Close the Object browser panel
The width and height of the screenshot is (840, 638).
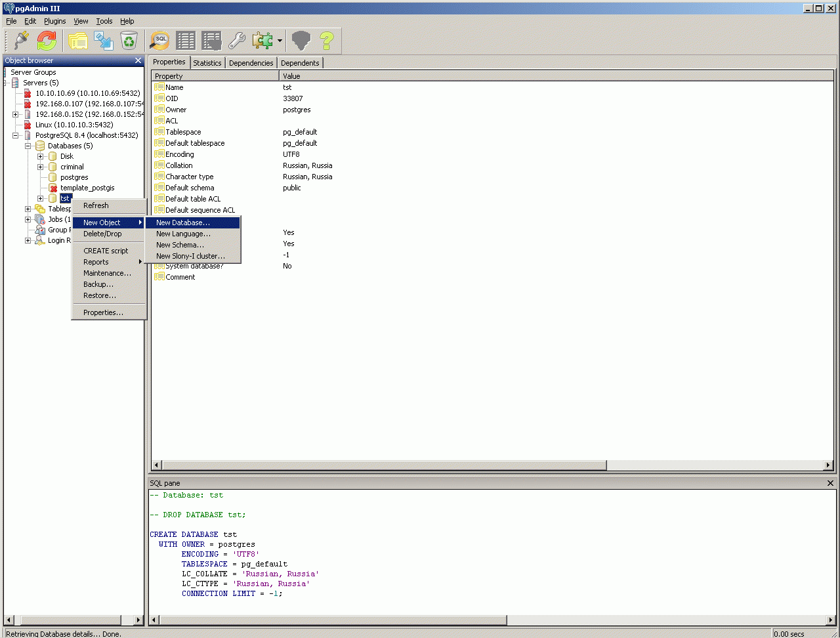[x=138, y=60]
